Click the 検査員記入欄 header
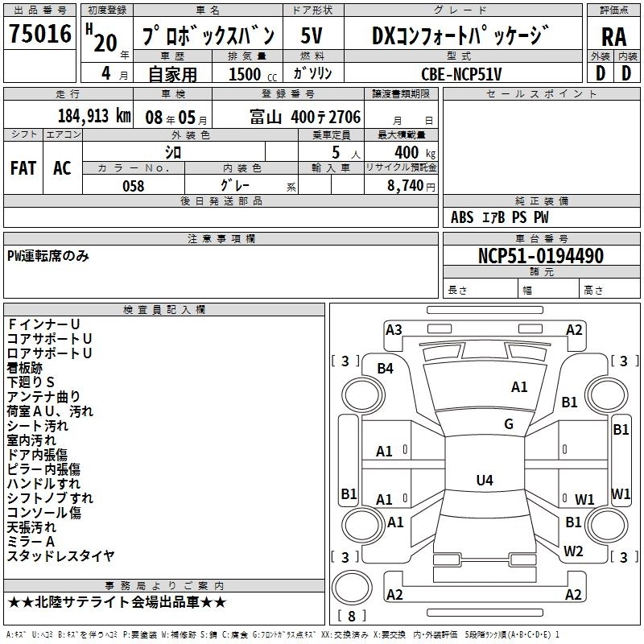The width and height of the screenshot is (644, 644). [x=164, y=309]
